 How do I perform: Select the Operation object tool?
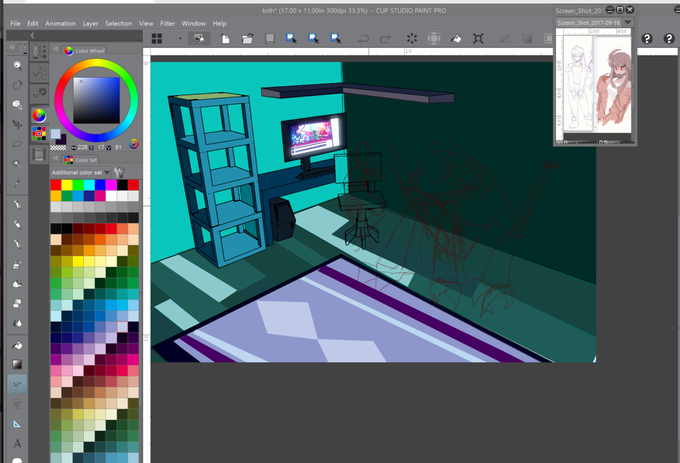[17, 104]
